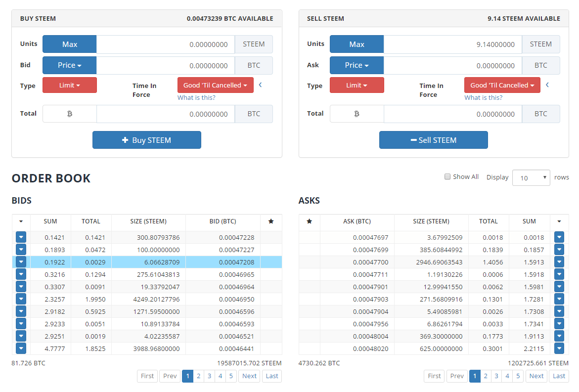Click the blue arrow icon in bid row 0.00046521
579x392 pixels.
coord(21,336)
